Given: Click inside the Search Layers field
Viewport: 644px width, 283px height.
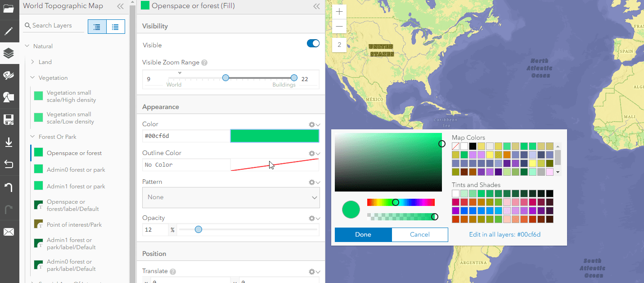Looking at the screenshot, I should (x=54, y=26).
